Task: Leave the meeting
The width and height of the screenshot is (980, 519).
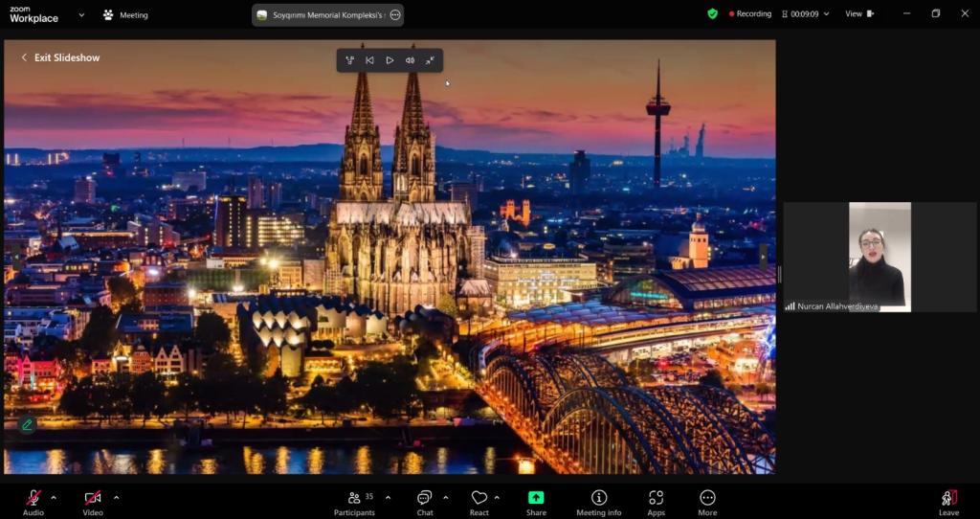Action: point(948,498)
